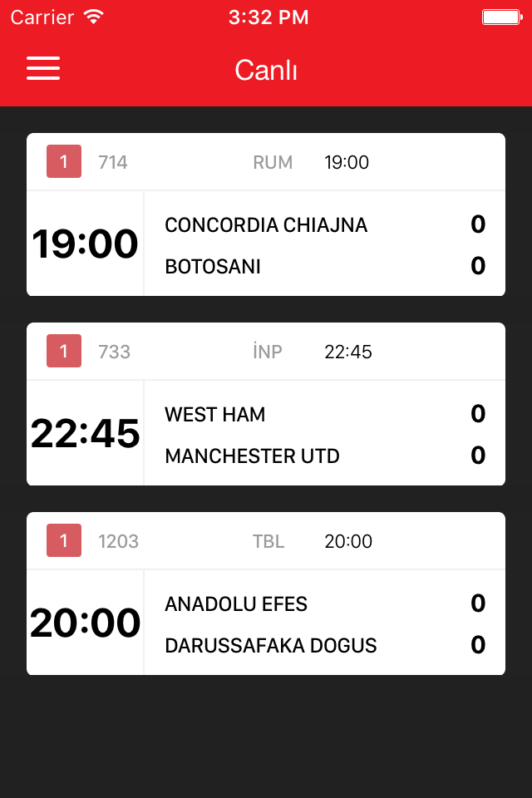Tap the red badge on match 733

coord(64,351)
